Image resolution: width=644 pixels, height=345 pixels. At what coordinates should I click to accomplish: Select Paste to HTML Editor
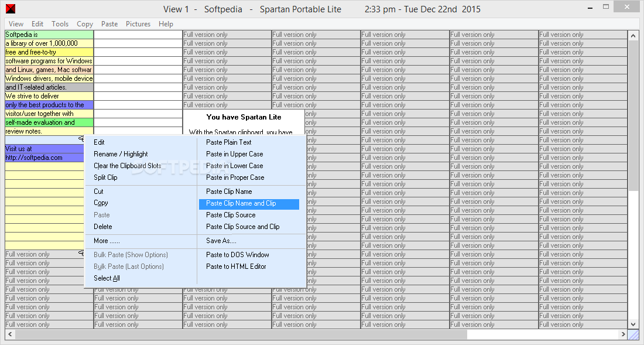point(236,266)
